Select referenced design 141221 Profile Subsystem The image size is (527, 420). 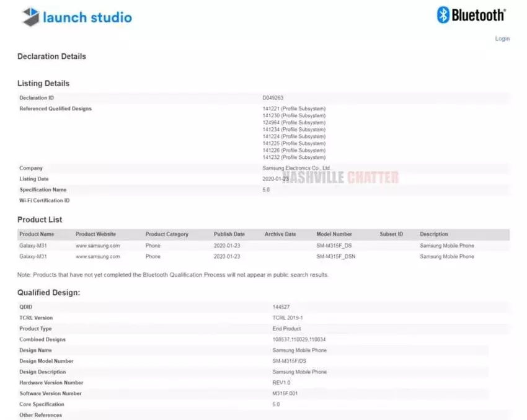click(293, 109)
